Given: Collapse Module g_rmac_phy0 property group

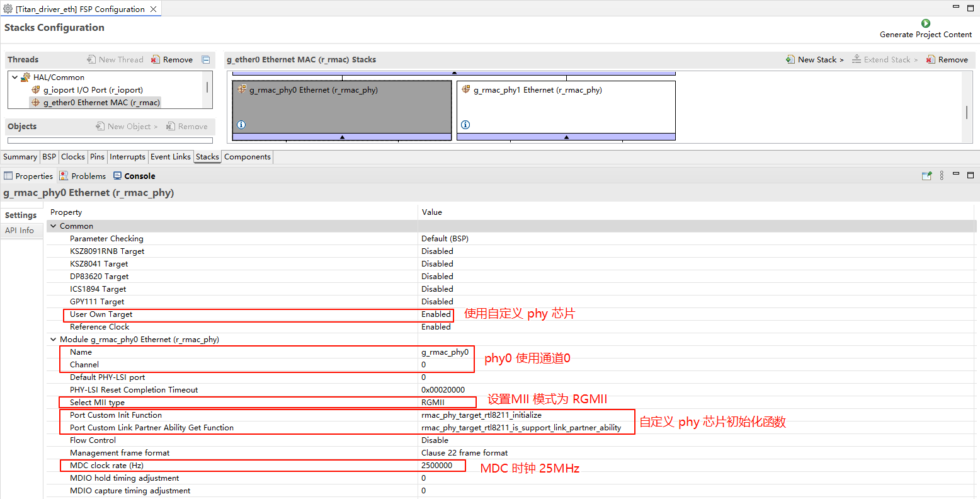Looking at the screenshot, I should click(54, 340).
